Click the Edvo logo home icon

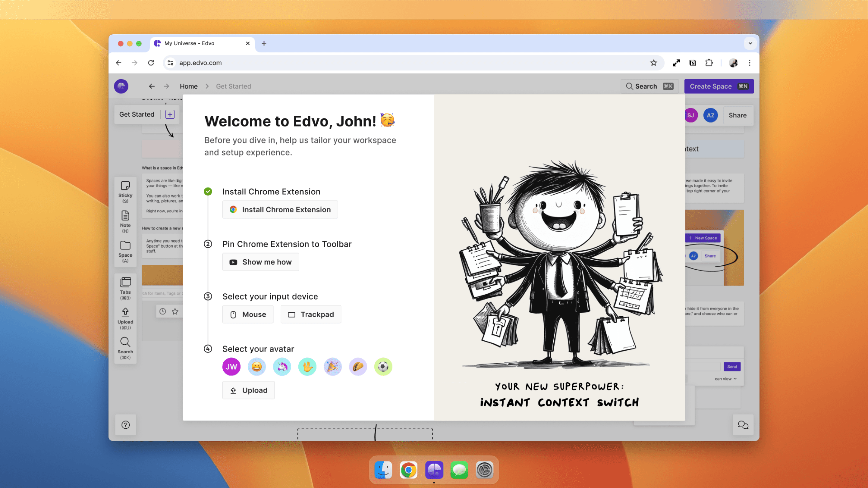click(121, 86)
